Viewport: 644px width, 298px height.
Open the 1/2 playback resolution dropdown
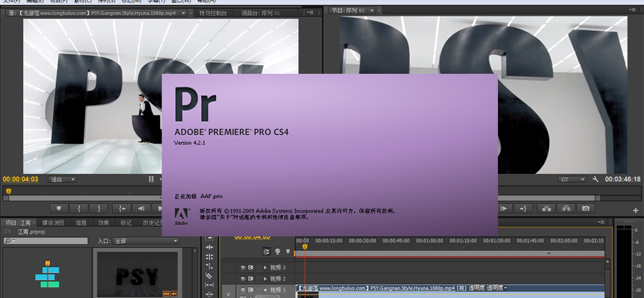(572, 179)
